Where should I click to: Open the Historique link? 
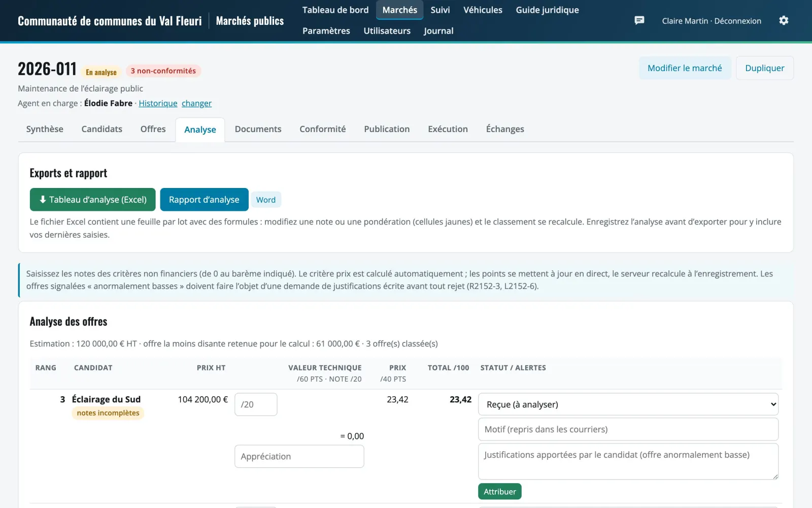(x=158, y=103)
